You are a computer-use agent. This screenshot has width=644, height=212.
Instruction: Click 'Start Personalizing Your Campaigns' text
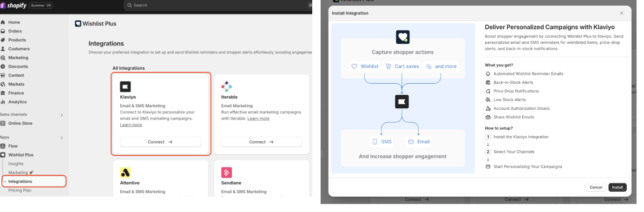point(528,166)
